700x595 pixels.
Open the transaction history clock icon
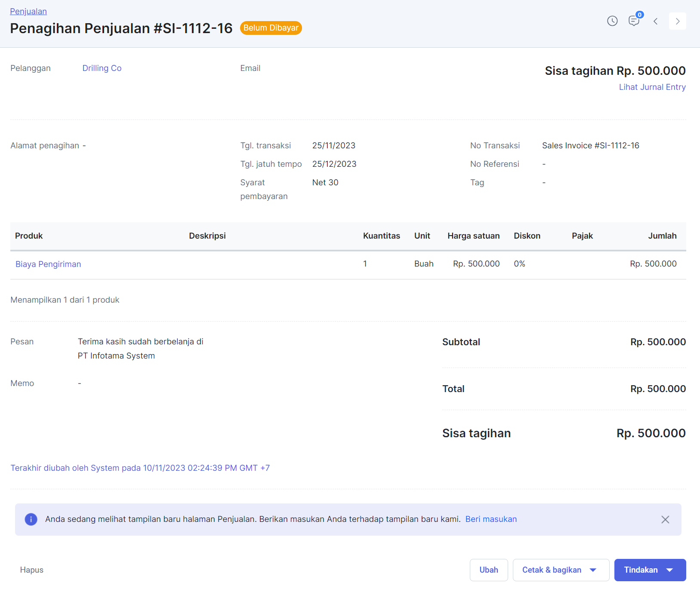point(612,21)
